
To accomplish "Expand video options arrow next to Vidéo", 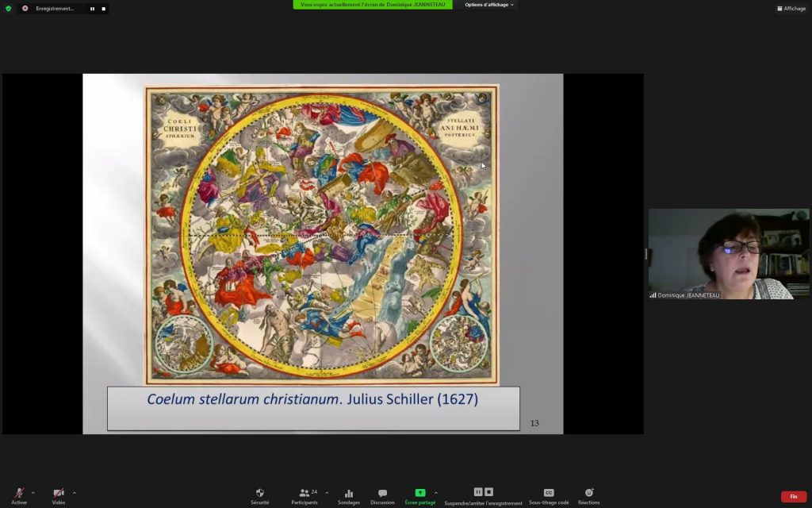I will (74, 492).
